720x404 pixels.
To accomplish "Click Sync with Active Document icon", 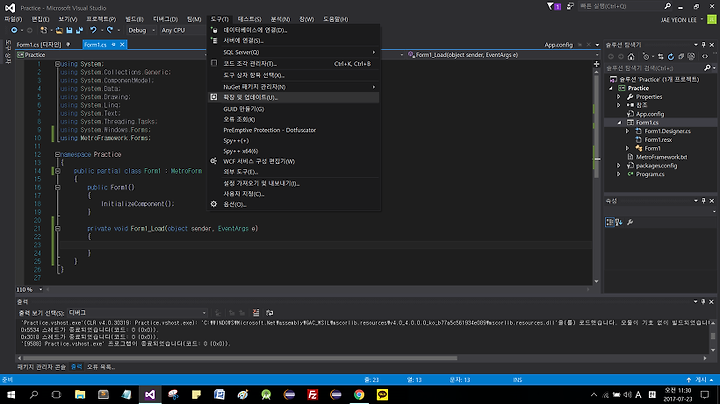I will [660, 56].
